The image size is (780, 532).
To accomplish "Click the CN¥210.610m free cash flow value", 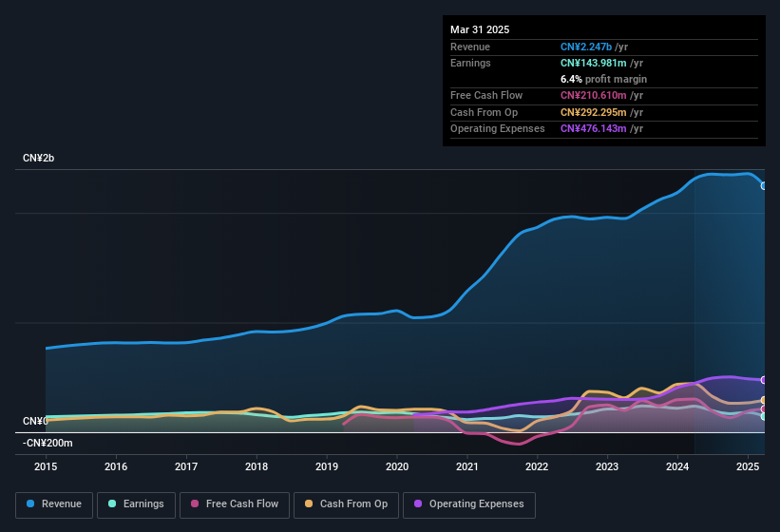I will (594, 95).
